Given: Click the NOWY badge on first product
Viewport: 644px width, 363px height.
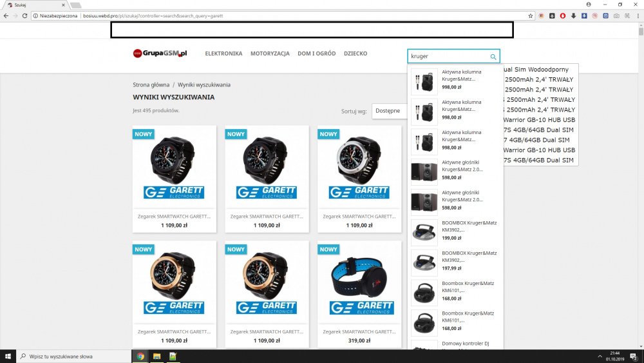Looking at the screenshot, I should [x=144, y=134].
